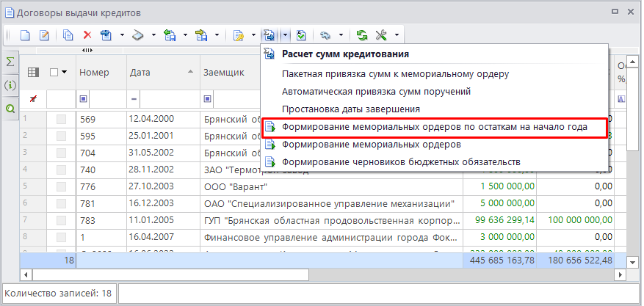Click the red X delete icon
Image resolution: width=644 pixels, height=306 pixels.
pyautogui.click(x=87, y=34)
